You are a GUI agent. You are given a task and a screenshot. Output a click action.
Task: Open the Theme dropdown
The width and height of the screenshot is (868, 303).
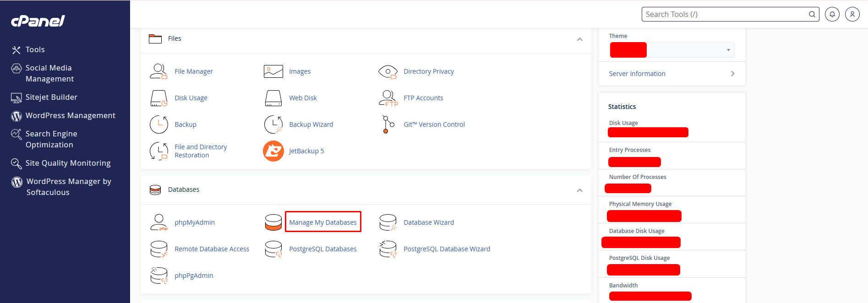(x=691, y=50)
